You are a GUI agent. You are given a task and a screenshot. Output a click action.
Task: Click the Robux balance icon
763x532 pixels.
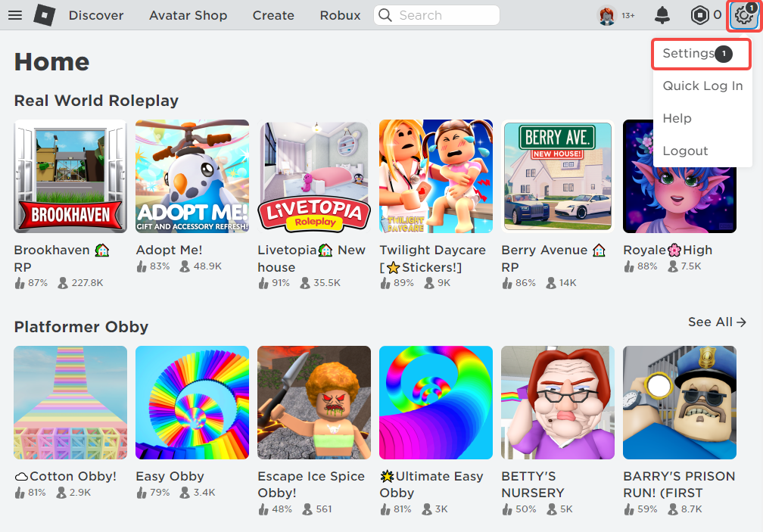699,16
